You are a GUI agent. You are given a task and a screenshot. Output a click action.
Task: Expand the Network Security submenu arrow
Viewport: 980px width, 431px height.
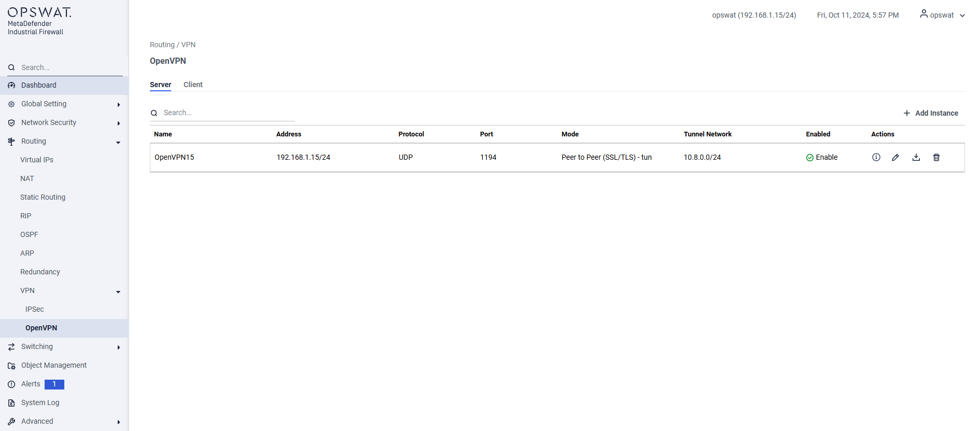pyautogui.click(x=119, y=123)
